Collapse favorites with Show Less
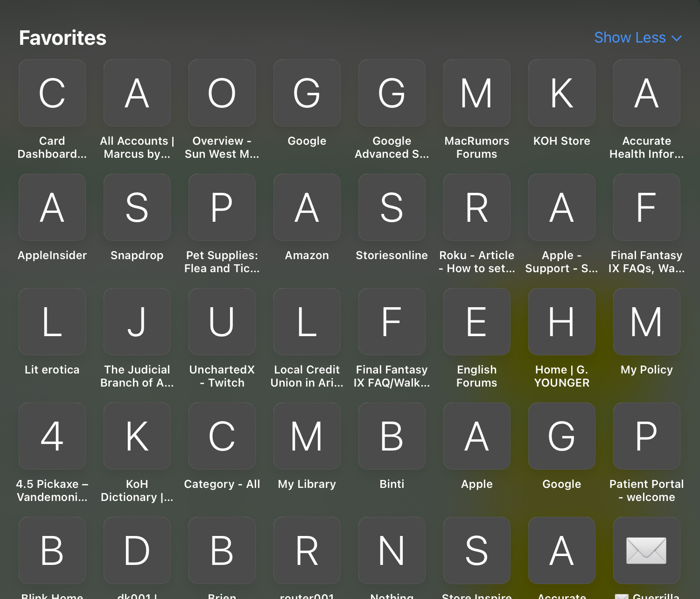Viewport: 700px width, 599px height. point(630,37)
